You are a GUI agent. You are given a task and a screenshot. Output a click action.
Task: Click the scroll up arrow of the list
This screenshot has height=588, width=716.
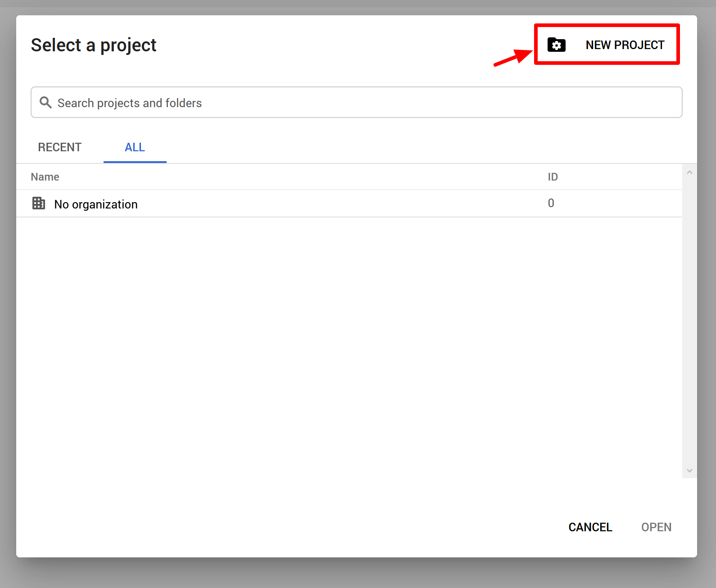coord(689,172)
